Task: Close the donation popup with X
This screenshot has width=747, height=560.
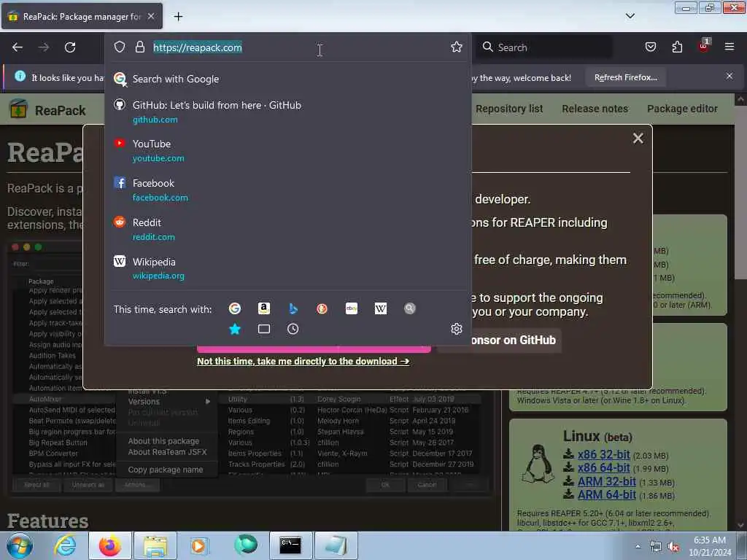Action: (638, 138)
